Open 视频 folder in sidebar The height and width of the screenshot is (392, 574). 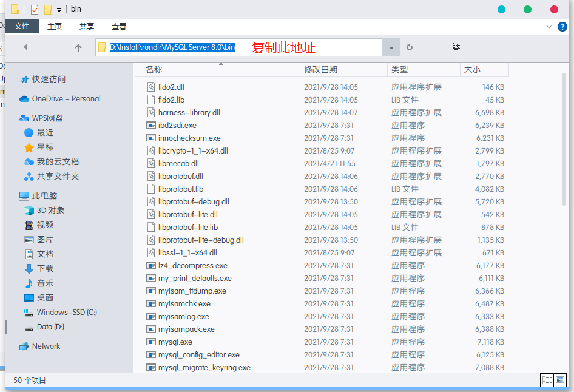tap(39, 225)
